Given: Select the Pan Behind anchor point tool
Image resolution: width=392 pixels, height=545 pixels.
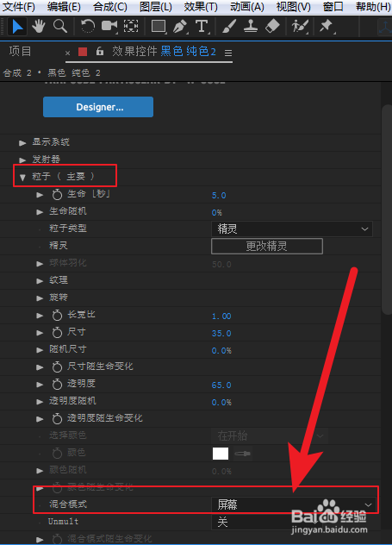Looking at the screenshot, I should click(131, 27).
